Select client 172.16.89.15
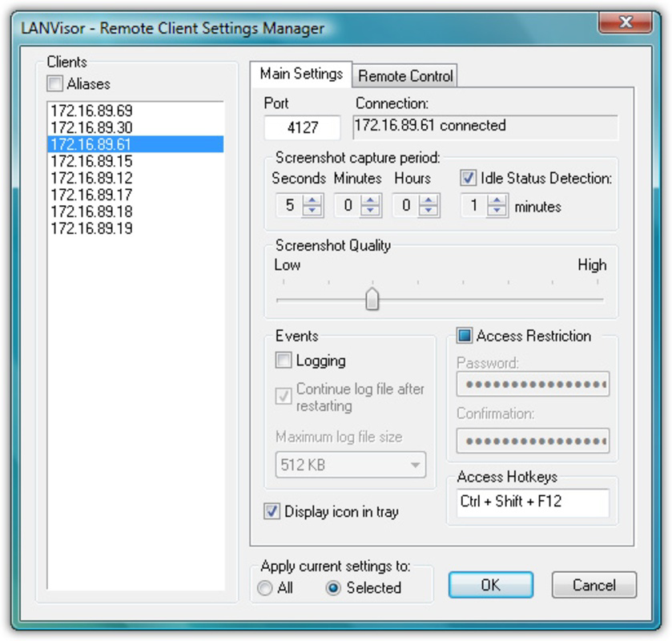 (135, 161)
